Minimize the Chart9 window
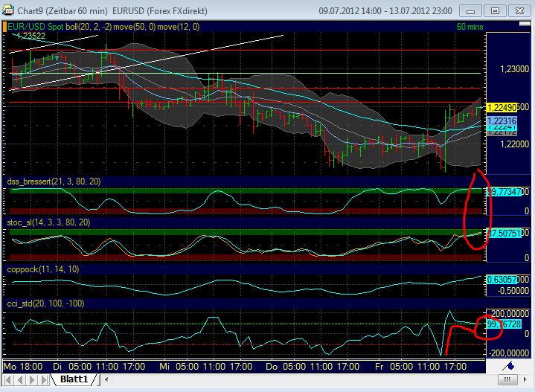This screenshot has height=392, width=535. point(470,11)
